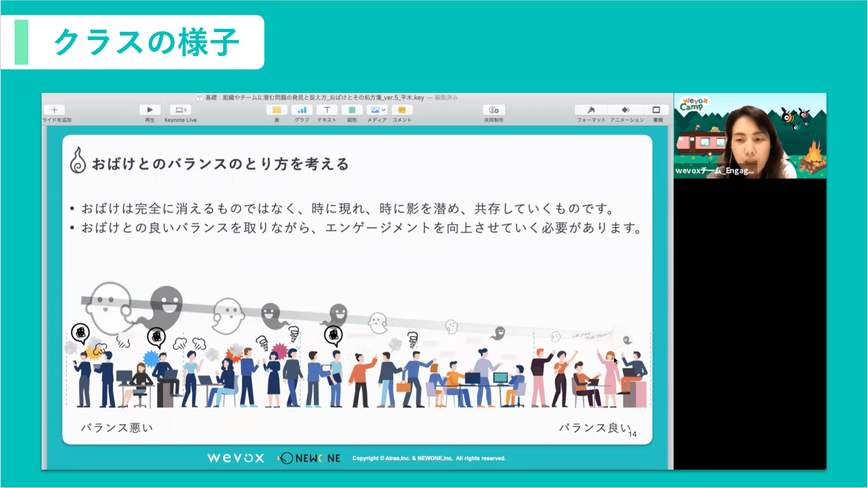Select the slide title text おばけとのバランス
Image resolution: width=868 pixels, height=488 pixels.
pos(220,164)
